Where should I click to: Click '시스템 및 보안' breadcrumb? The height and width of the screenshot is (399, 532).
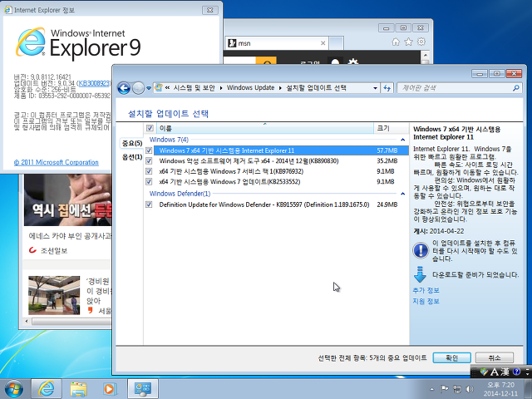(194, 88)
